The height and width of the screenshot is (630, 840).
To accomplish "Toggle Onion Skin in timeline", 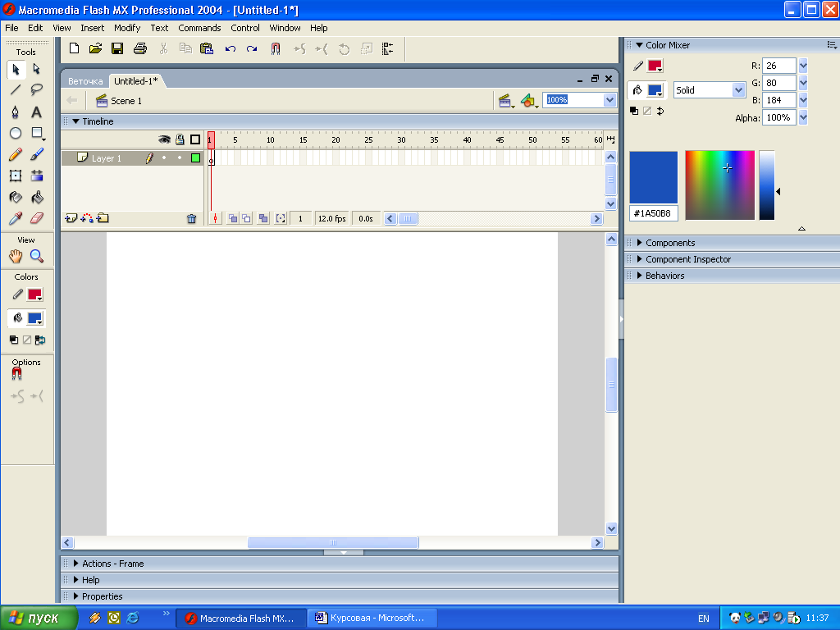I will click(232, 218).
